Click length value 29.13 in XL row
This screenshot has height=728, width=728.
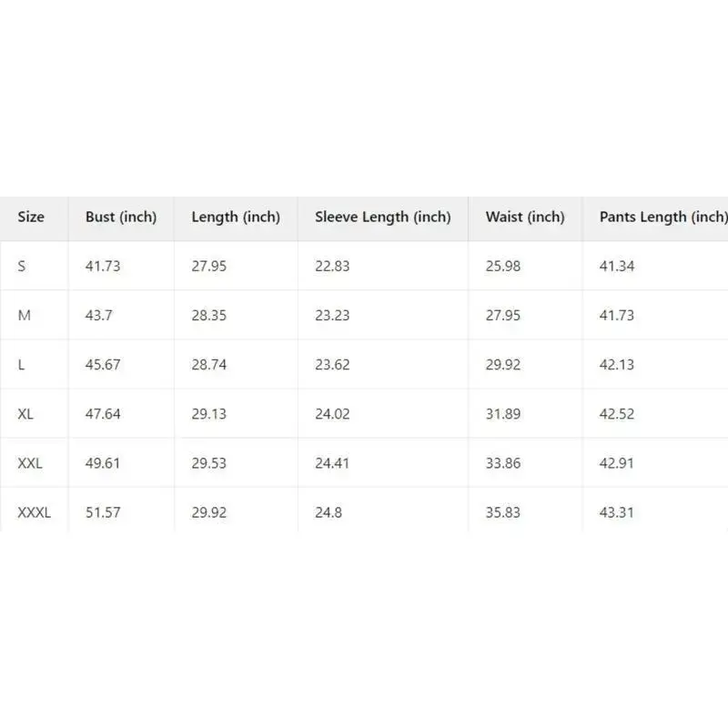click(x=209, y=414)
